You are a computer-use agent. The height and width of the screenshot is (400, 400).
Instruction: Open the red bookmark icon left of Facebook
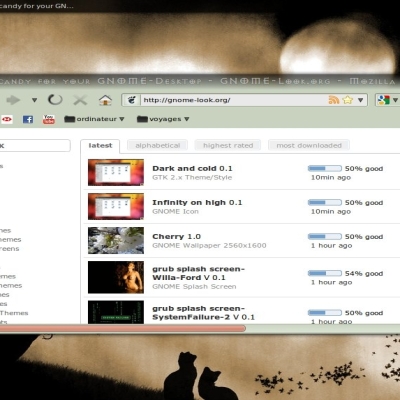coord(7,119)
